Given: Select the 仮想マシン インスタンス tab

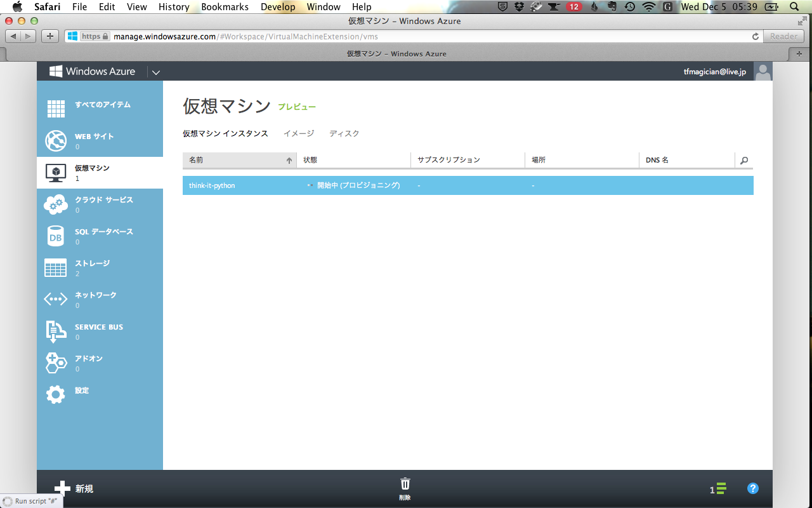Looking at the screenshot, I should coord(225,133).
